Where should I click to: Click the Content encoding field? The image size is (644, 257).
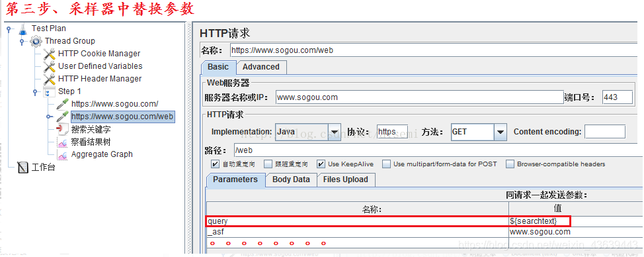click(605, 132)
